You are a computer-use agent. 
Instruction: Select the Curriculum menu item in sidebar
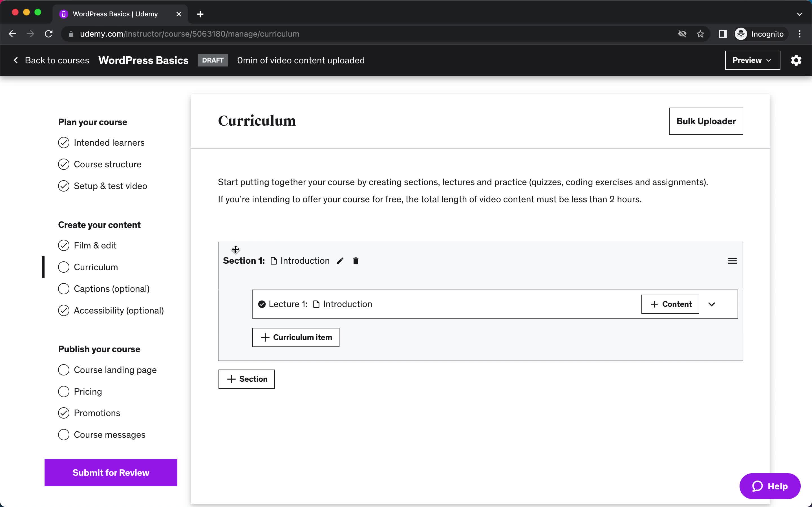(95, 266)
